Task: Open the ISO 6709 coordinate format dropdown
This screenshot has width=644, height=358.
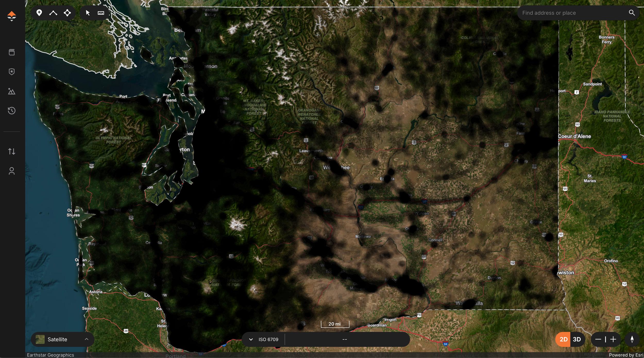Action: click(251, 339)
